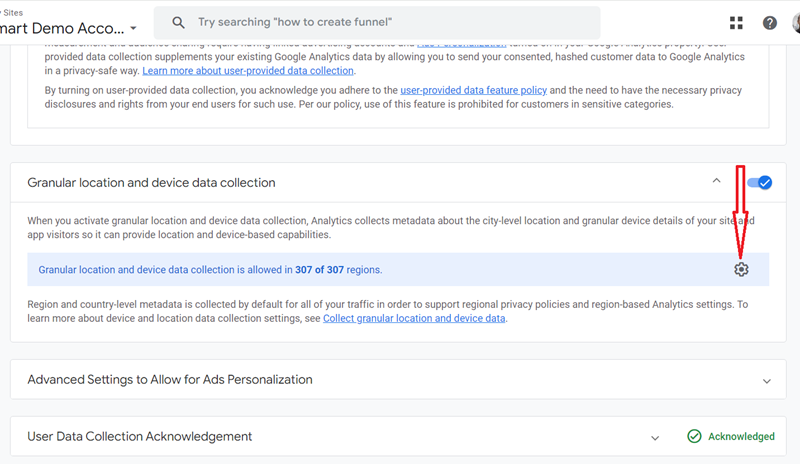Open the Google apps grid icon
The height and width of the screenshot is (464, 800).
click(736, 22)
